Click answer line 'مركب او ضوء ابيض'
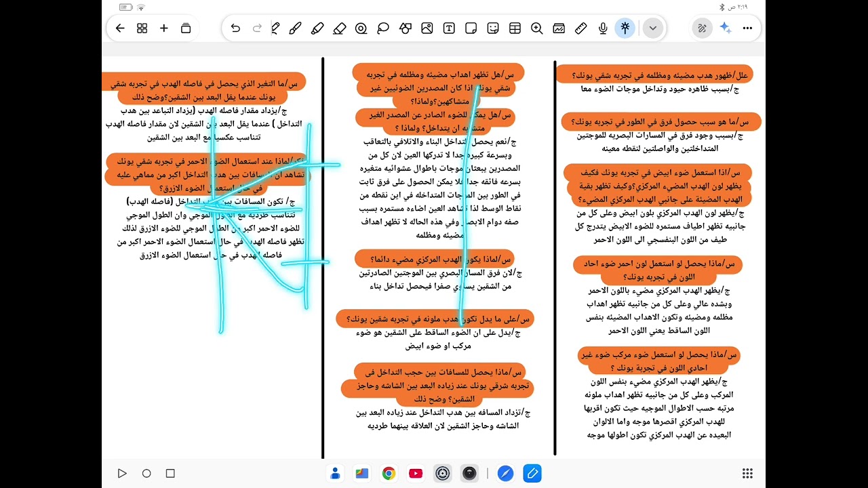This screenshot has width=868, height=488. [x=438, y=346]
